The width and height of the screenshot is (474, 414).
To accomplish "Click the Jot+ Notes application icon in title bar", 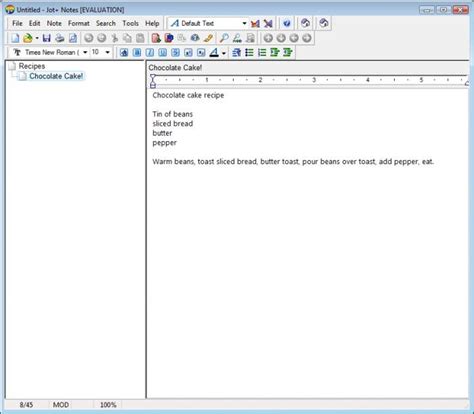I will tap(10, 10).
